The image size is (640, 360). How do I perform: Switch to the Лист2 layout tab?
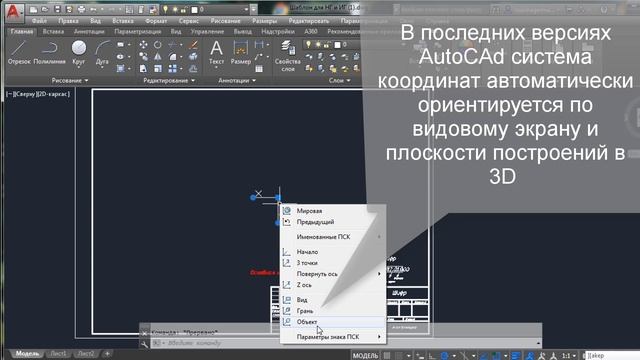click(x=86, y=354)
